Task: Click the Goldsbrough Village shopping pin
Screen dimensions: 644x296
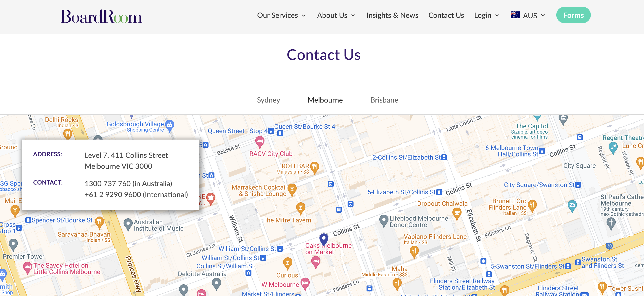Action: pos(170,126)
